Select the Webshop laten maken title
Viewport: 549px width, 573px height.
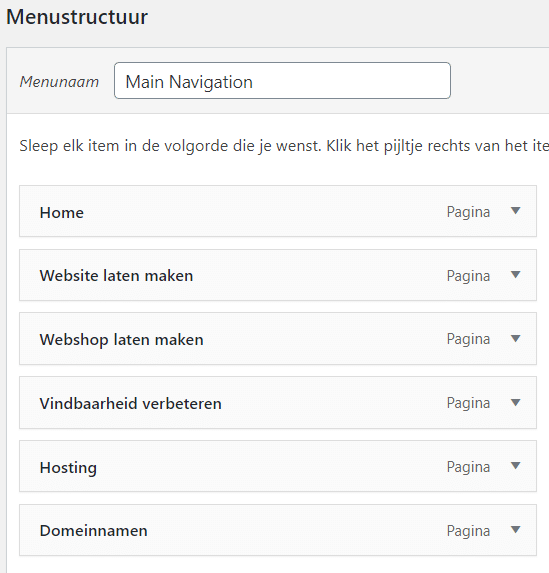tap(121, 340)
